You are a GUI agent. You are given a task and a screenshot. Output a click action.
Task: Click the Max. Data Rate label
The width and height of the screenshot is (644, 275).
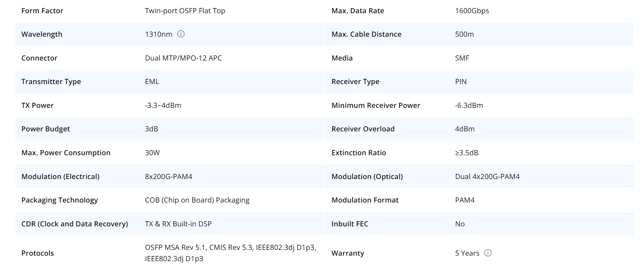[x=357, y=11]
